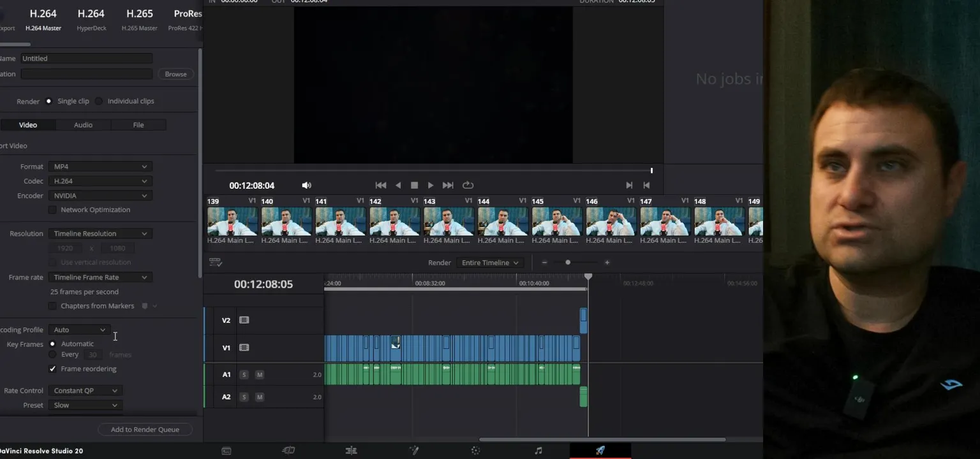Open the Fusion page icon
The image size is (980, 459).
pyautogui.click(x=413, y=451)
